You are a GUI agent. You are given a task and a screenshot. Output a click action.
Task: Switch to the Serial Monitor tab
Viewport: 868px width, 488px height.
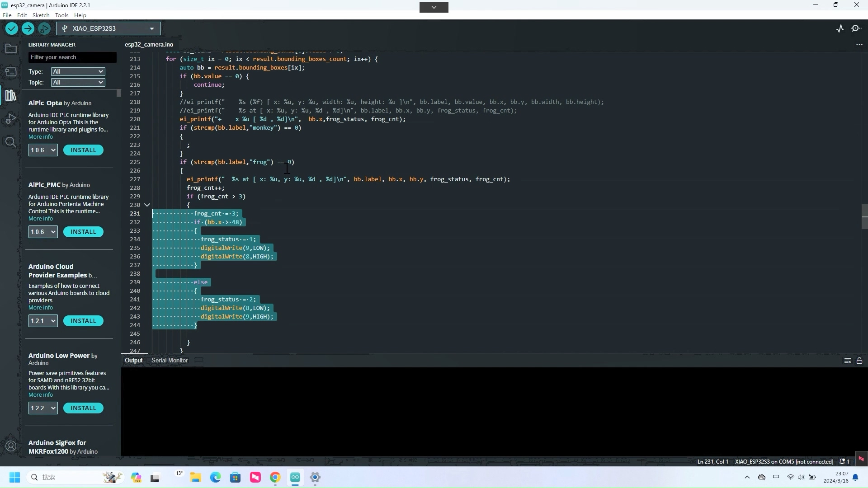tap(169, 360)
